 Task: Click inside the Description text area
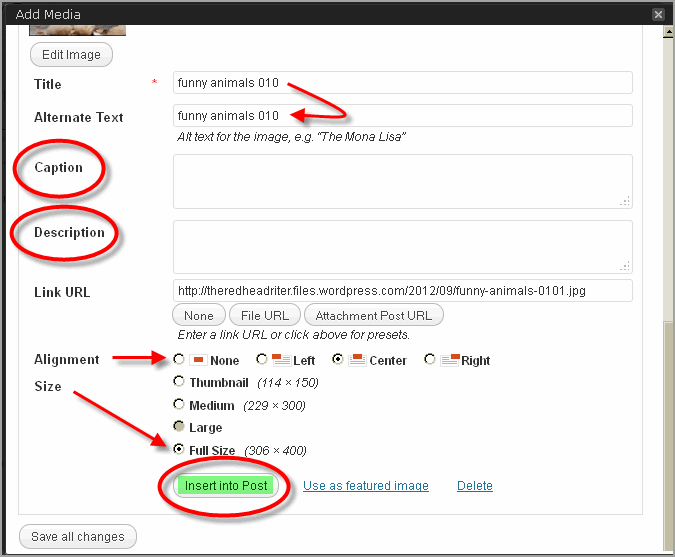pos(403,247)
